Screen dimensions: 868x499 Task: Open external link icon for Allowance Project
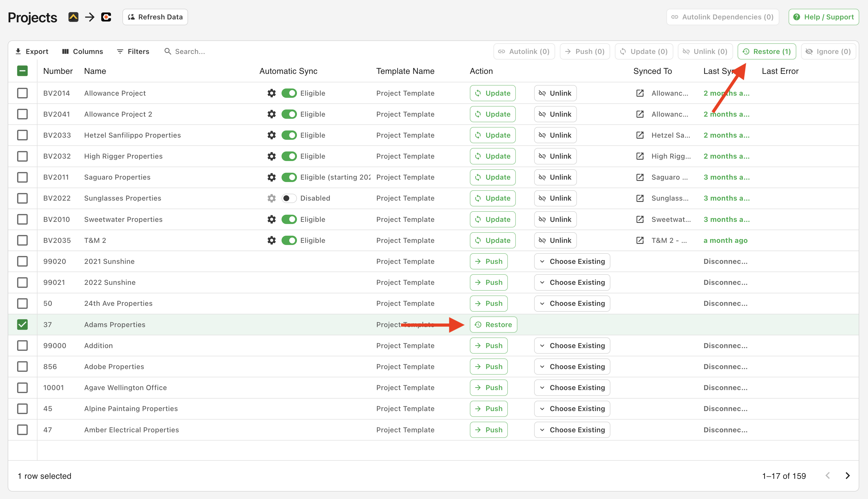pos(640,93)
